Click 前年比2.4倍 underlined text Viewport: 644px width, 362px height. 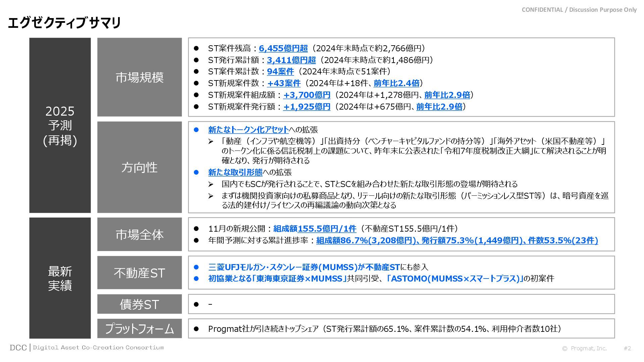tap(396, 83)
